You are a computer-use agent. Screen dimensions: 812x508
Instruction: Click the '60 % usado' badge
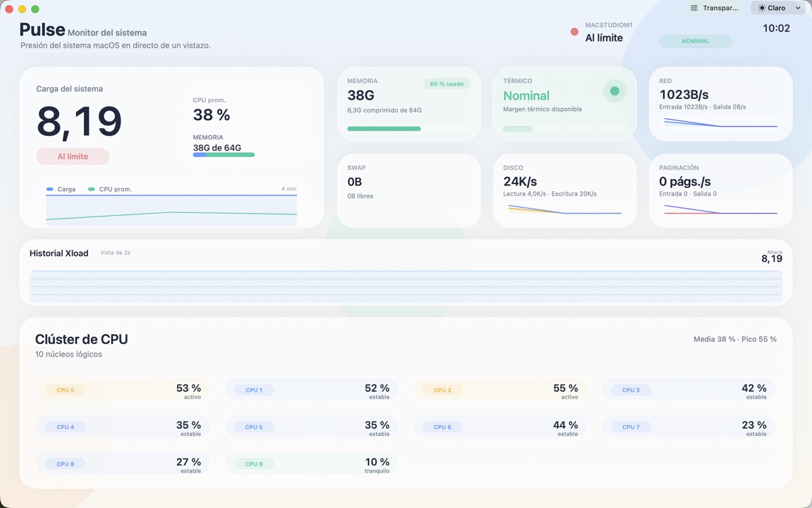coord(447,84)
